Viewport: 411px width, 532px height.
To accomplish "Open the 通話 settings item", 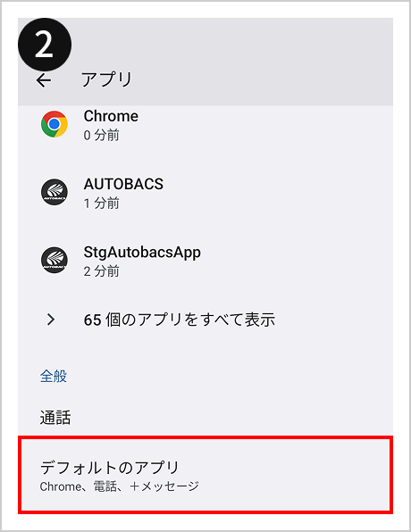I will coord(55,418).
